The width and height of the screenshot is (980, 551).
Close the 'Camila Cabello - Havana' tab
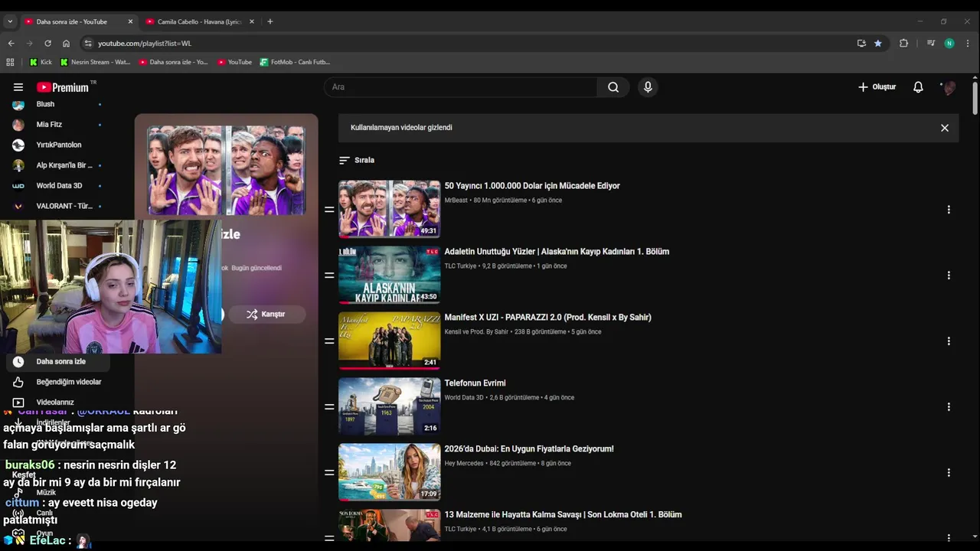pos(251,21)
